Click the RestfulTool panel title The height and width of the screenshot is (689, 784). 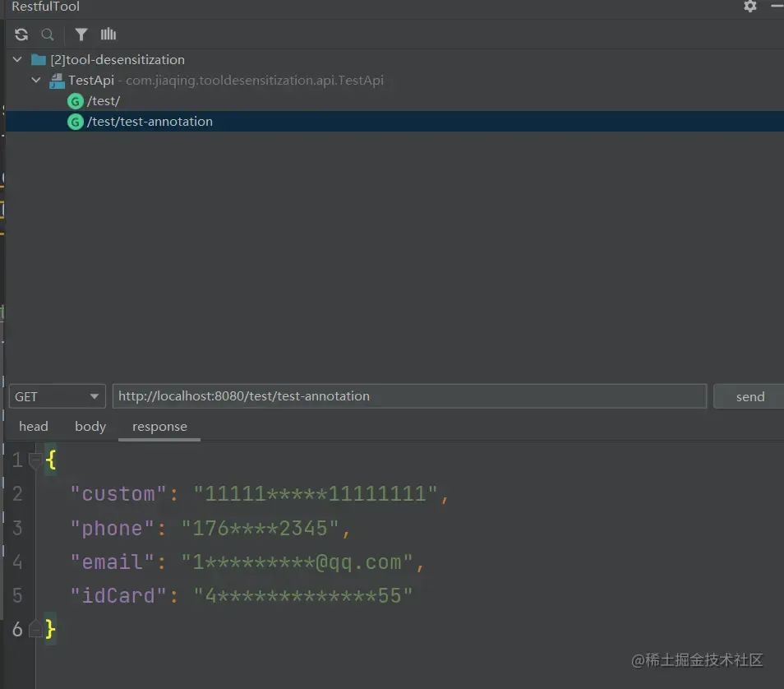[45, 7]
